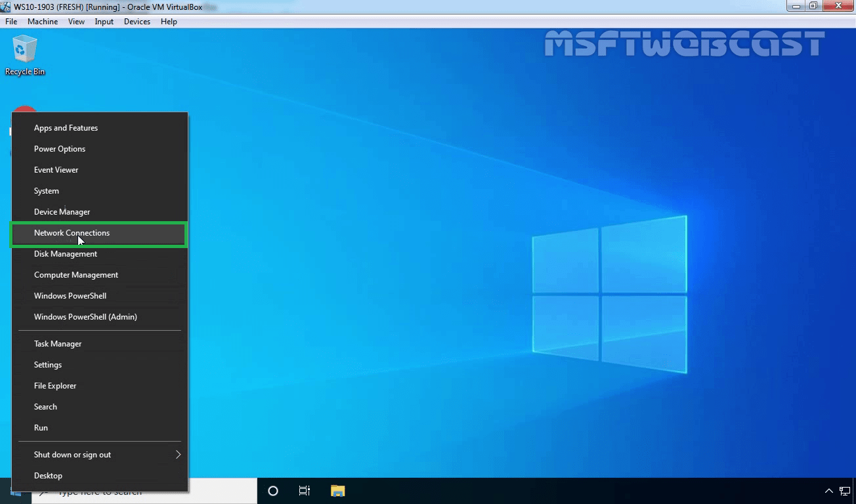The width and height of the screenshot is (856, 504).
Task: Open VirtualBox Input menu
Action: click(x=104, y=22)
